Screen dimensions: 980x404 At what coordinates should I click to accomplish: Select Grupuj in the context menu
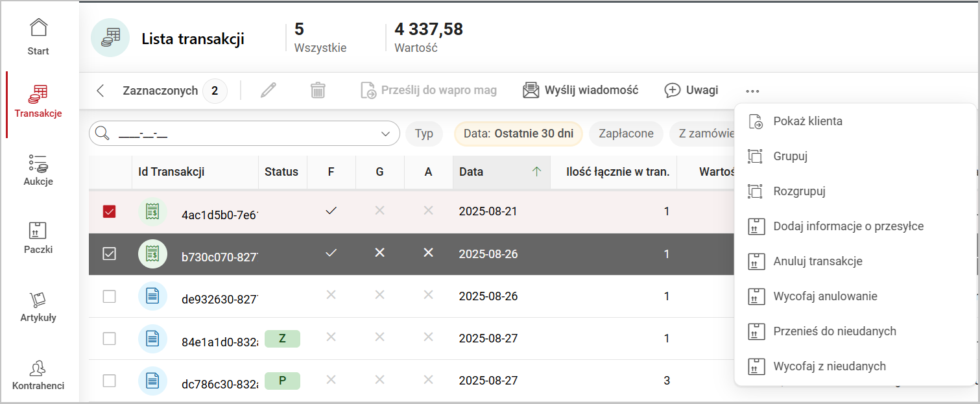tap(790, 156)
